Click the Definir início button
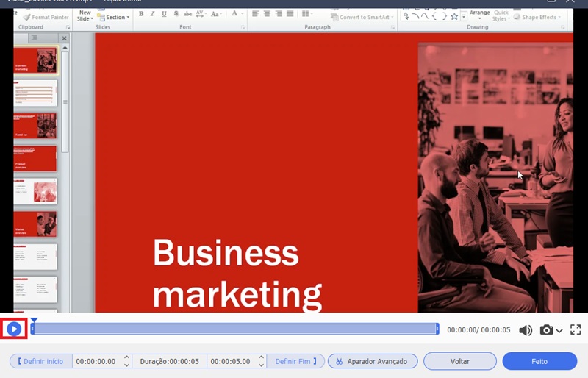This screenshot has width=588, height=378. pyautogui.click(x=41, y=361)
